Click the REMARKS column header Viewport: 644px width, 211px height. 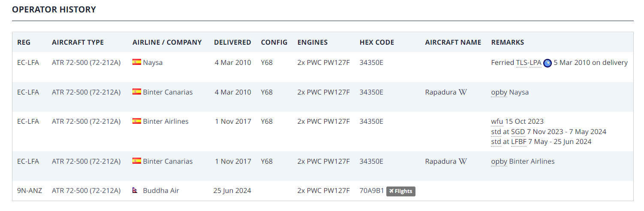(507, 43)
